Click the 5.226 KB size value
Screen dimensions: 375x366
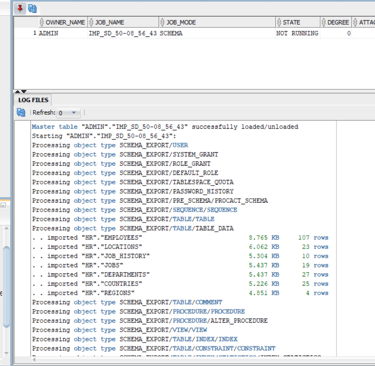[x=264, y=284]
